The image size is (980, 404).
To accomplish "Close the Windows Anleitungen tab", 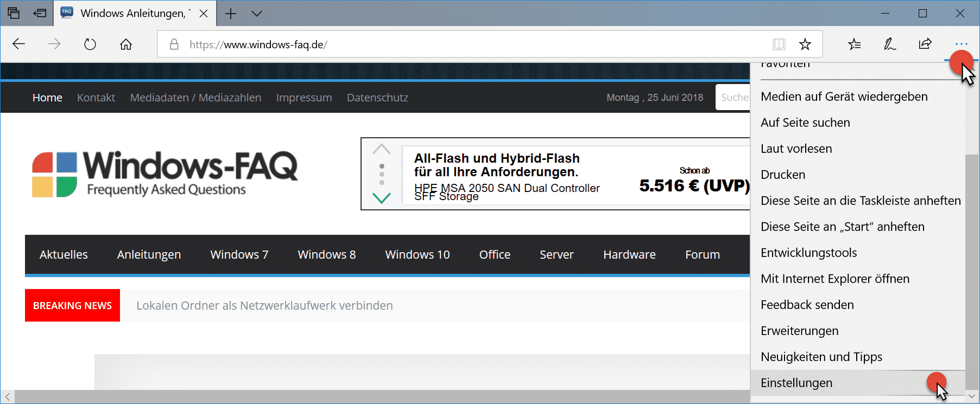I will point(204,14).
